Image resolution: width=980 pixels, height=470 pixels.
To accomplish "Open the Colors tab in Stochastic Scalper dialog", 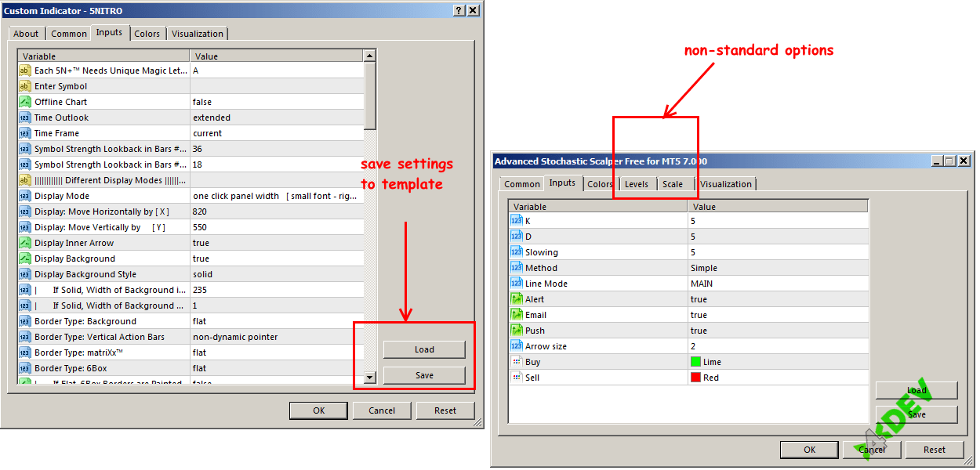I will [x=600, y=184].
